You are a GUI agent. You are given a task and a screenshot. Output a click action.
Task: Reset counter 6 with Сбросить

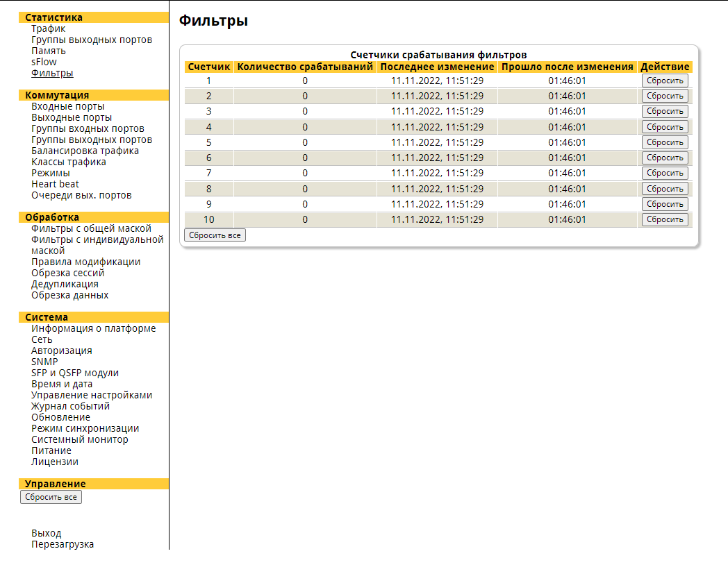(x=665, y=158)
